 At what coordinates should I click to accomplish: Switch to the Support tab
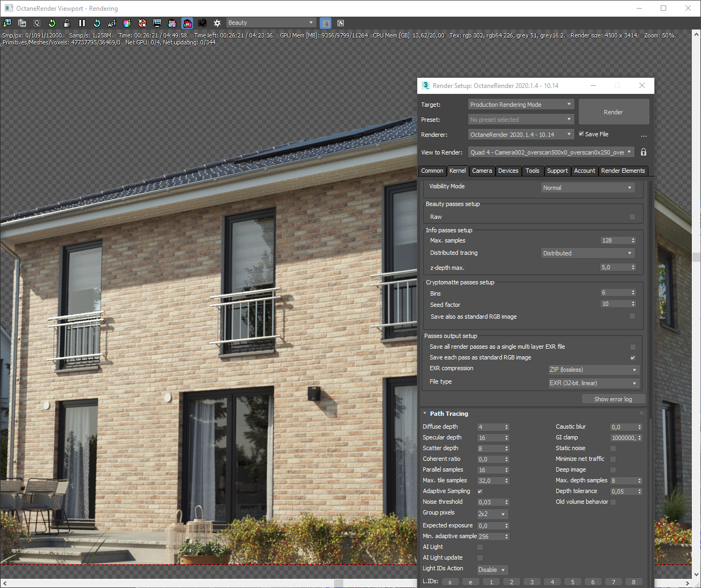[557, 171]
